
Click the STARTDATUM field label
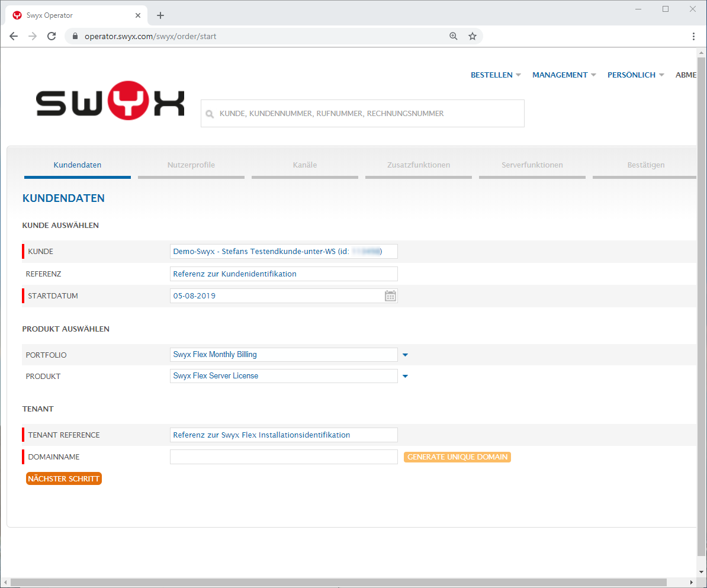point(53,296)
